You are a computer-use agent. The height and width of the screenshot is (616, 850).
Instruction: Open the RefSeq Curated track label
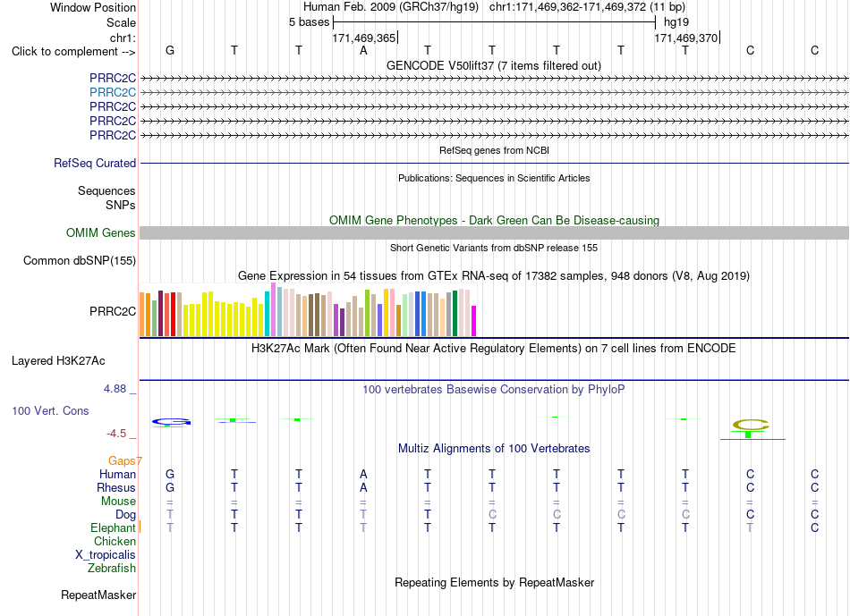(94, 163)
